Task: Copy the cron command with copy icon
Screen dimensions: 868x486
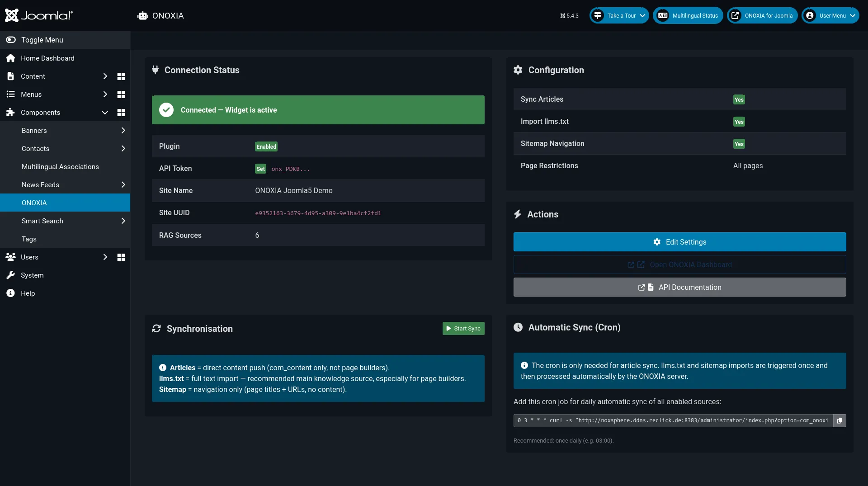Action: click(x=840, y=420)
